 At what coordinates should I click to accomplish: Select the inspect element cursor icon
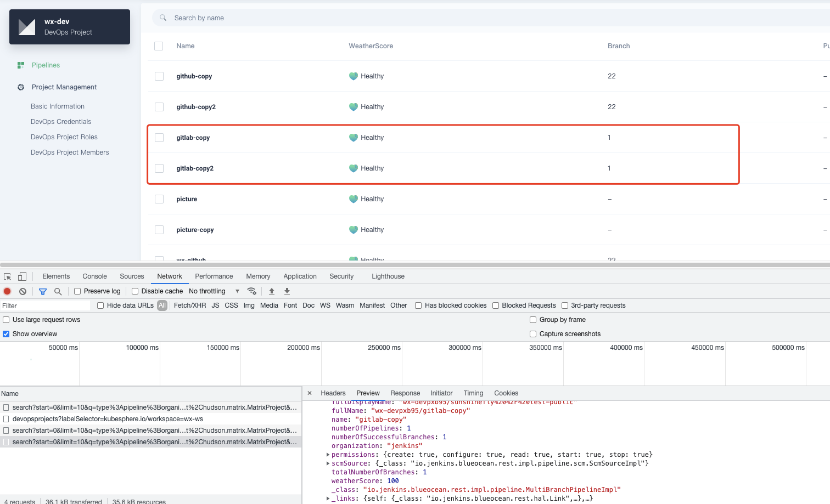click(x=8, y=276)
